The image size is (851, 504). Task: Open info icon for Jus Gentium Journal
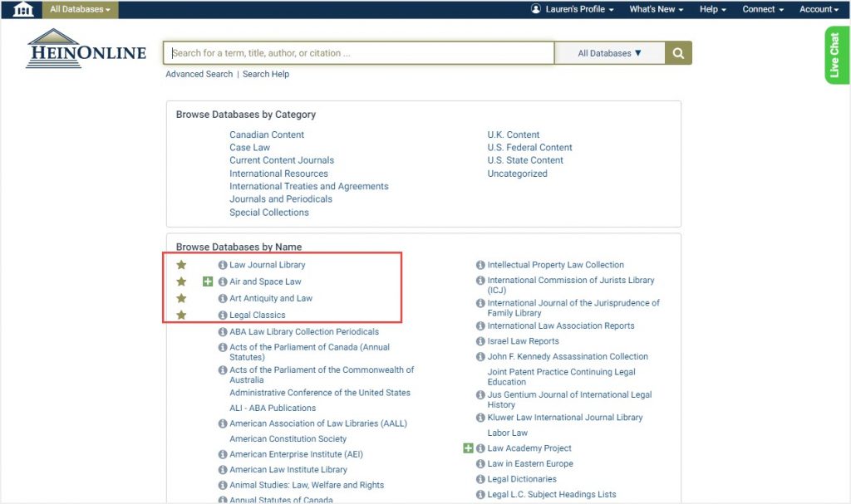tap(480, 395)
